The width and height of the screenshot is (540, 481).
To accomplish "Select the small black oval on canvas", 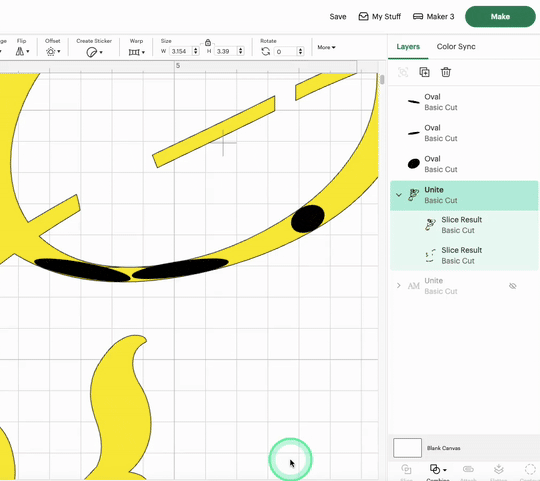I will tap(308, 219).
